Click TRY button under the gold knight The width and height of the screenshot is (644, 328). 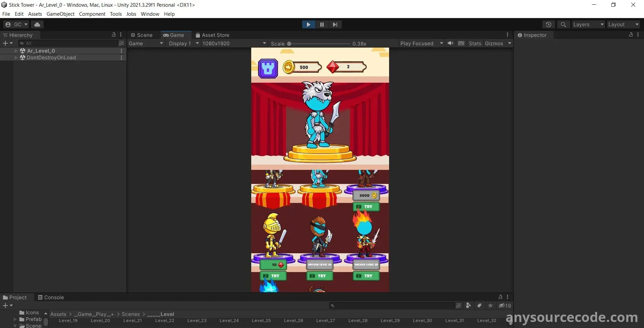coord(273,276)
